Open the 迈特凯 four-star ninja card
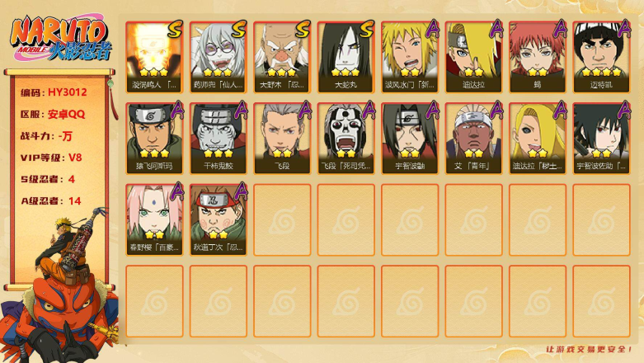The image size is (644, 363). (x=602, y=57)
